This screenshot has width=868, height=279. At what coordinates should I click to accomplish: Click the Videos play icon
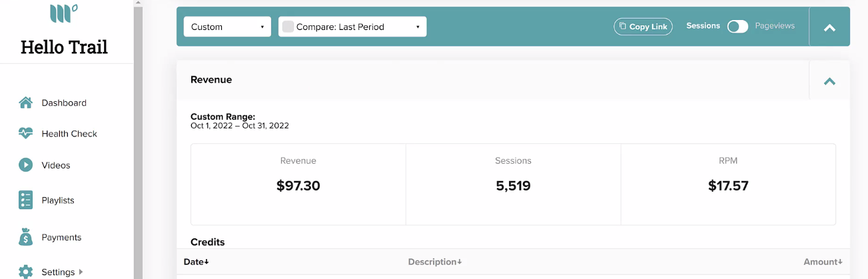click(x=25, y=165)
